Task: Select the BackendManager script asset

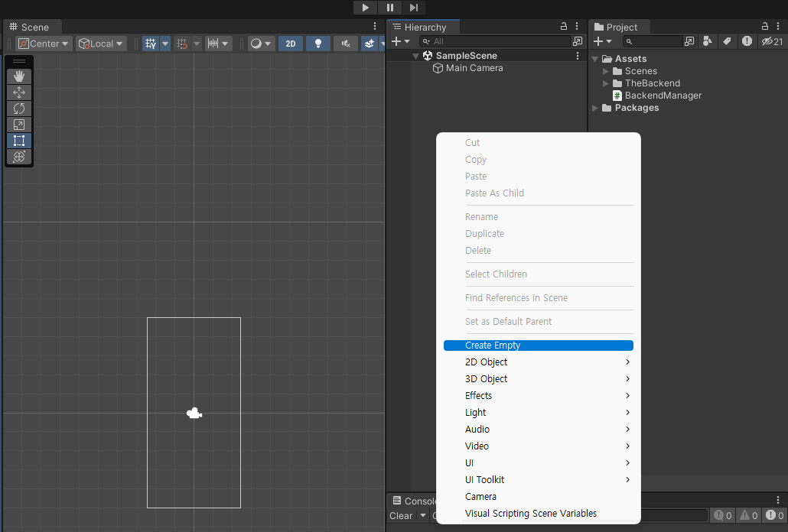Action: (657, 96)
